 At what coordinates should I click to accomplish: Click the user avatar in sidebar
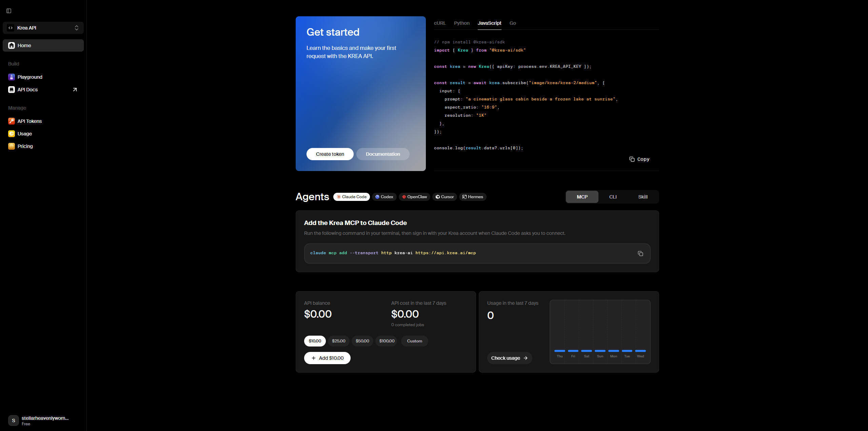click(14, 420)
